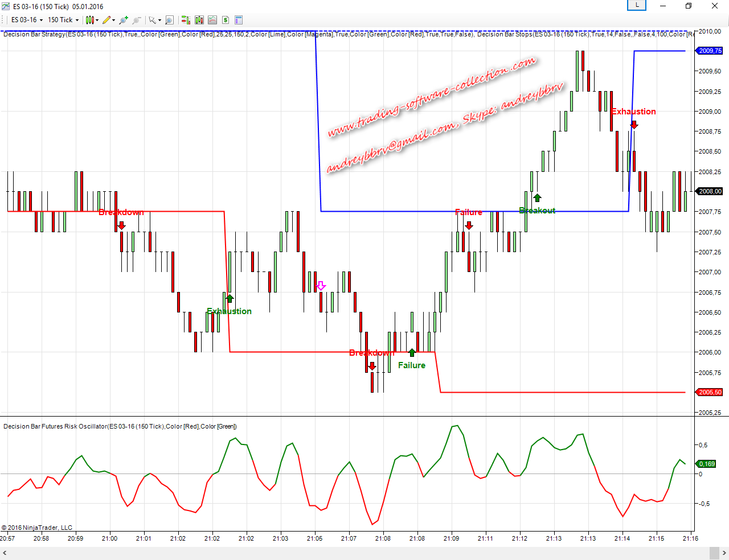Open the 150 Tick interval dropdown
Screen dimensions: 729x560
(63, 20)
